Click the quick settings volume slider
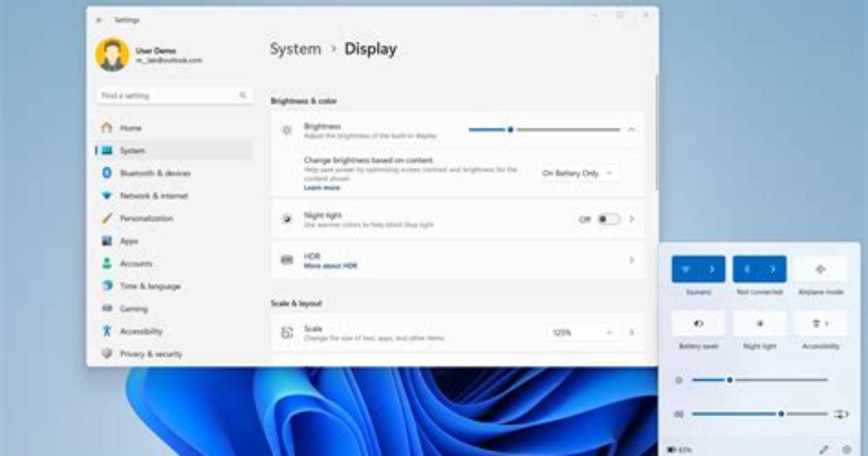The height and width of the screenshot is (456, 868). (x=759, y=414)
